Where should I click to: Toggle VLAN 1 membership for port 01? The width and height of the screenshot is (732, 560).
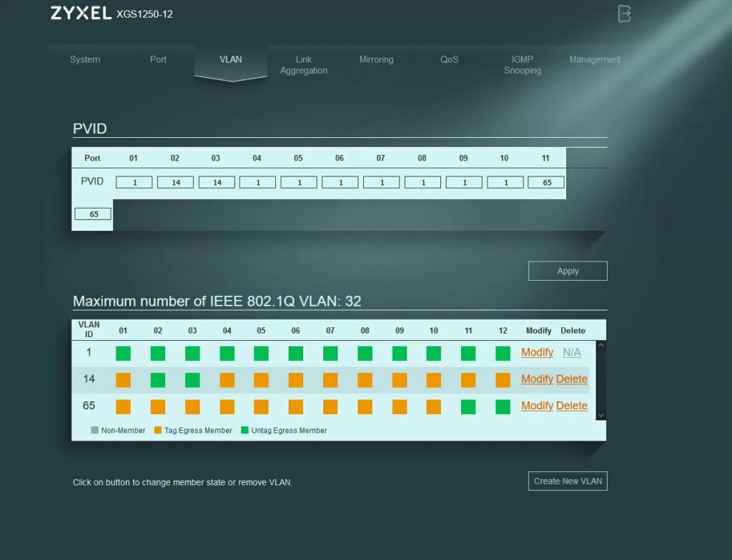123,353
